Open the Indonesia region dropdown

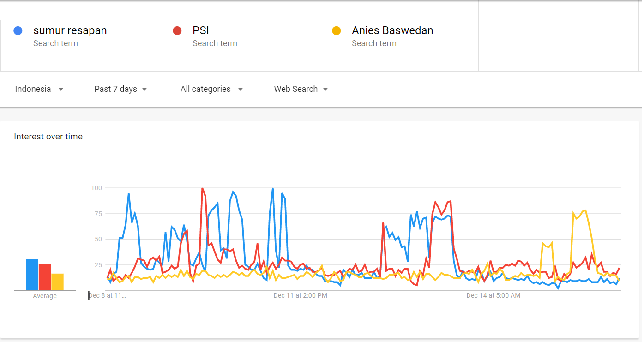click(x=39, y=89)
